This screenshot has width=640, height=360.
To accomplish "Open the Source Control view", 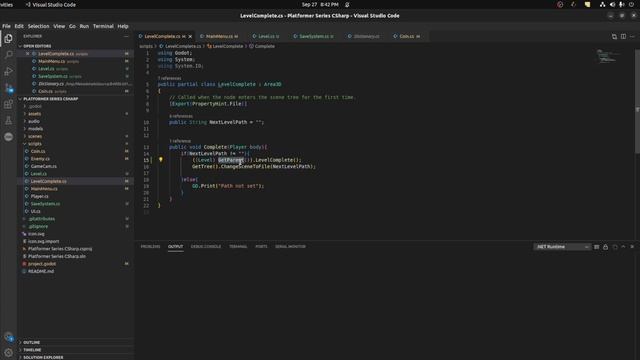I will pyautogui.click(x=8, y=88).
